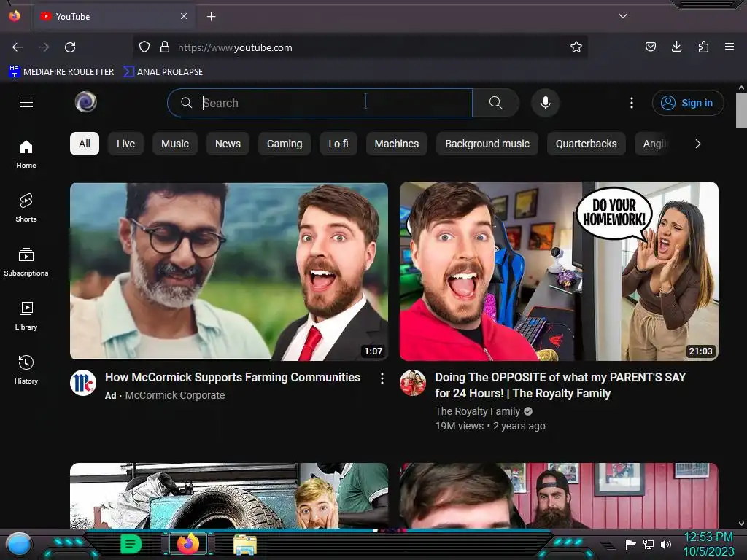
Task: Click the scrollbar down arrow
Action: [x=741, y=524]
